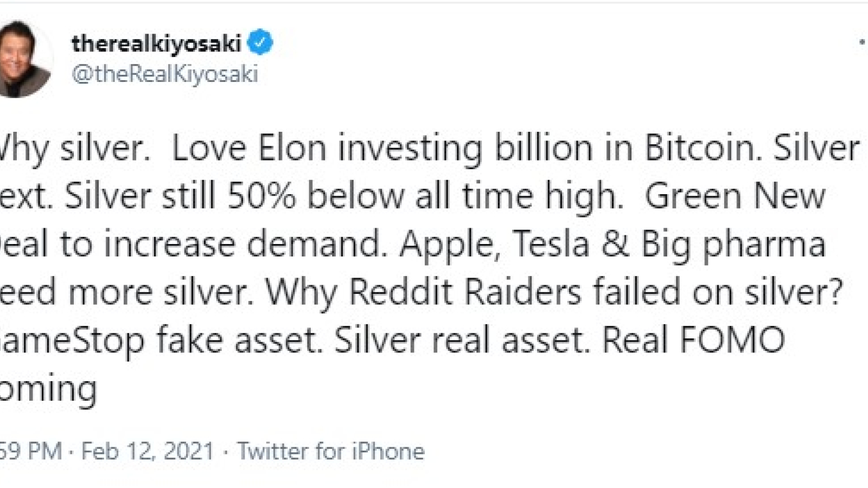The height and width of the screenshot is (488, 868).
Task: Click the words 'Green New'
Action: click(x=735, y=196)
